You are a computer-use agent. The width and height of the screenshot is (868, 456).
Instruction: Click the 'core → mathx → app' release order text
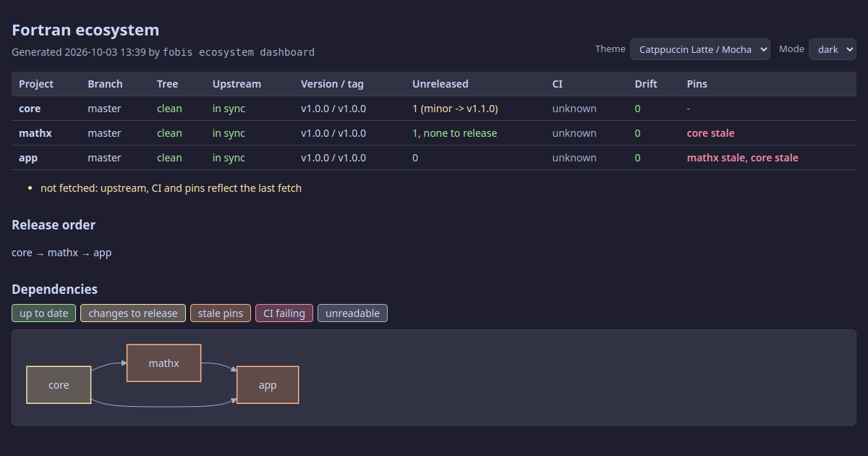point(61,253)
